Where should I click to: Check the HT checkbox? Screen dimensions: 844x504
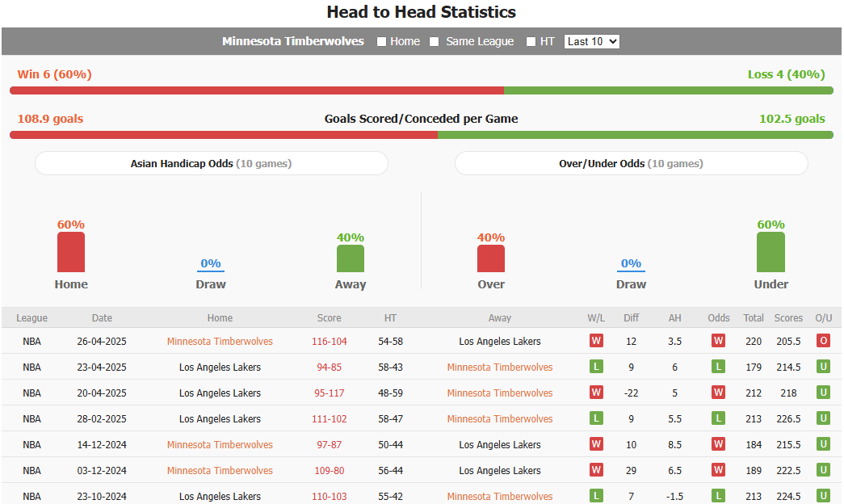coord(530,41)
